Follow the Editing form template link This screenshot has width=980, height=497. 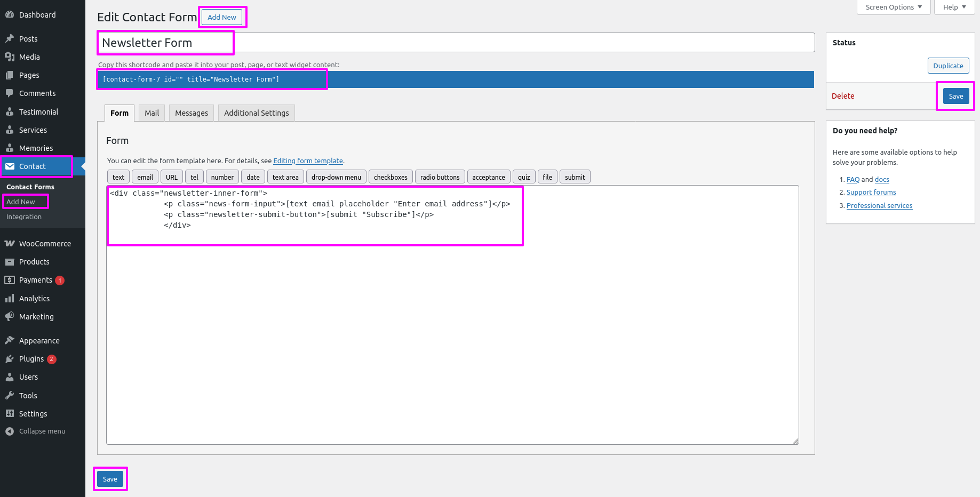click(308, 161)
